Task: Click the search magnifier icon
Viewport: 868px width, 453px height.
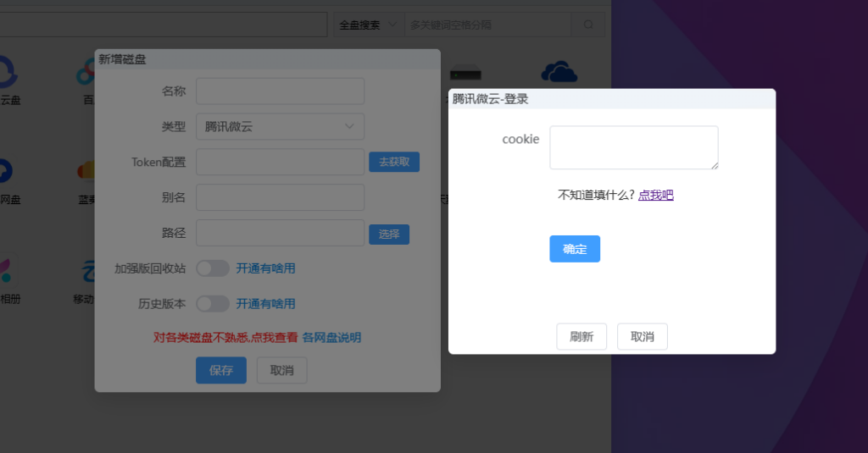Action: pyautogui.click(x=588, y=25)
